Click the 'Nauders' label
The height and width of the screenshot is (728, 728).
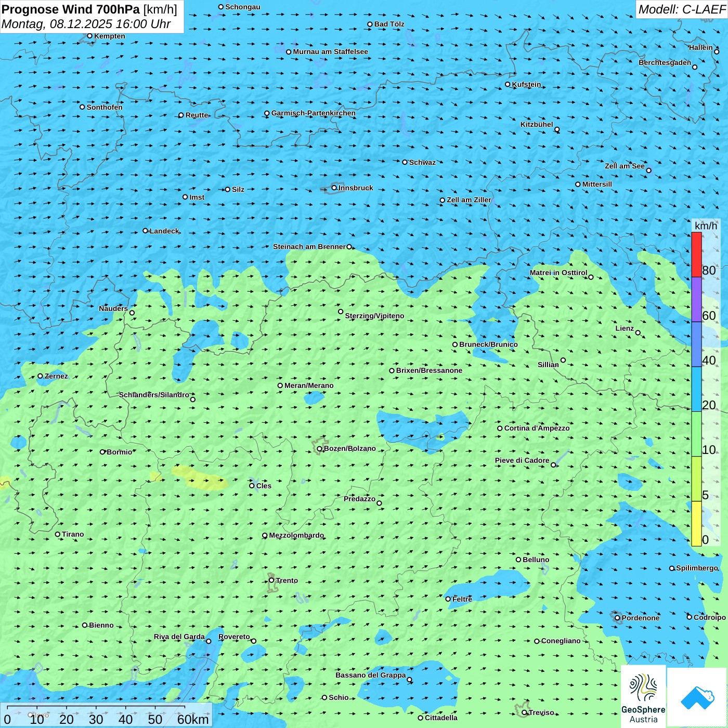pos(113,308)
